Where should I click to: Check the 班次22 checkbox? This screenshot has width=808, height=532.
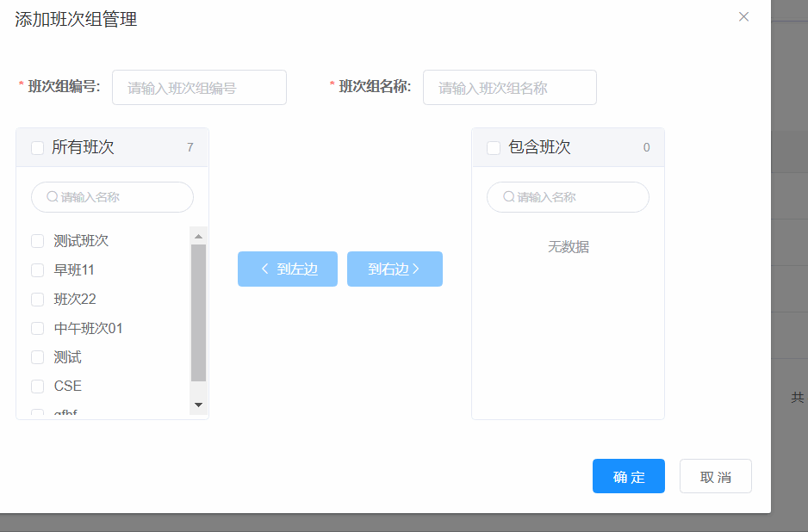pos(37,299)
